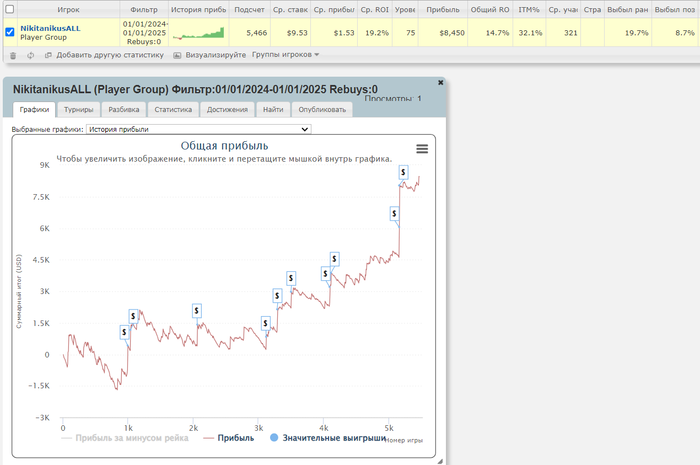
Task: Select the Найти tab
Action: (x=273, y=109)
